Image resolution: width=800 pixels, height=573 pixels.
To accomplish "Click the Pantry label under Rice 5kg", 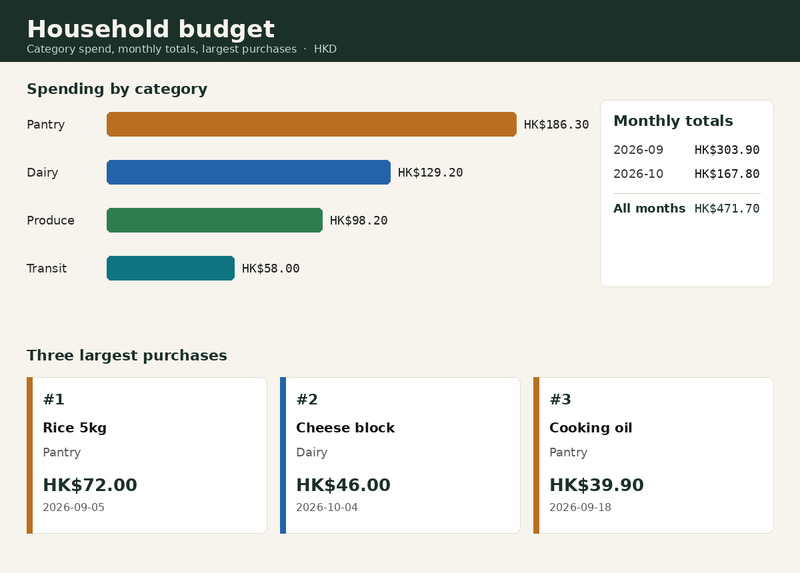I will (x=62, y=452).
